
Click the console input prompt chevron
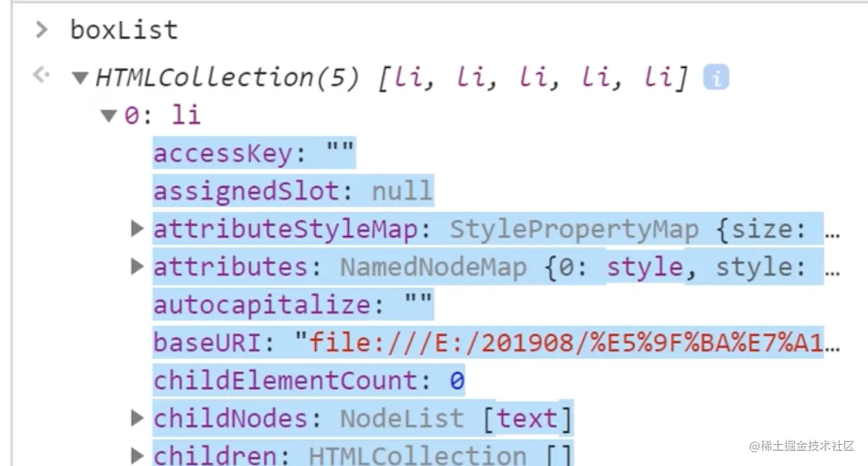(x=41, y=29)
